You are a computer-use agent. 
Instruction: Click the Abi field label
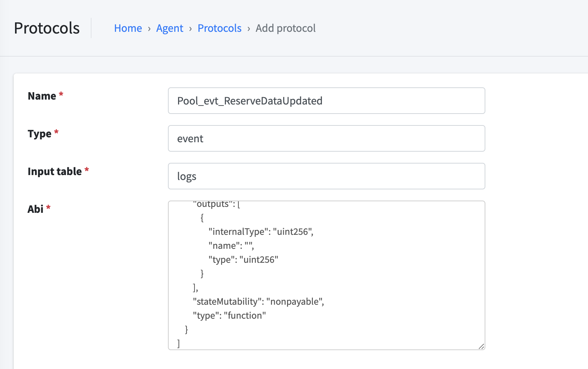tap(36, 209)
